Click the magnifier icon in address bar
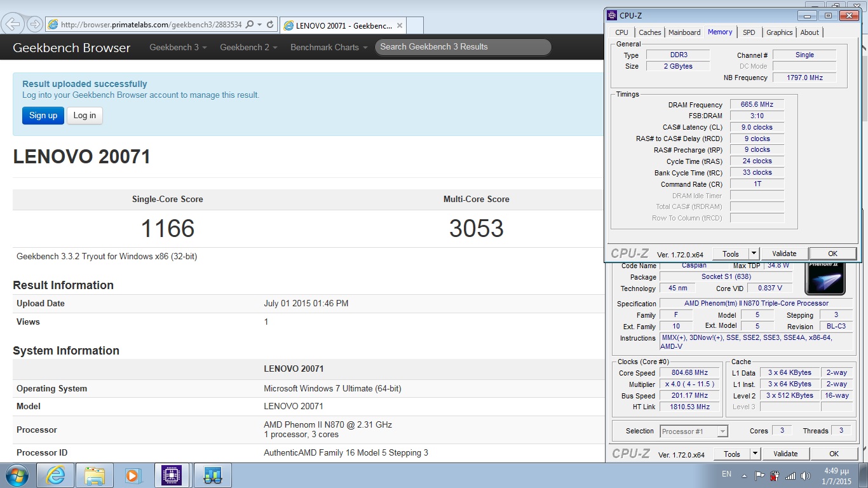This screenshot has width=868, height=488. 250,24
